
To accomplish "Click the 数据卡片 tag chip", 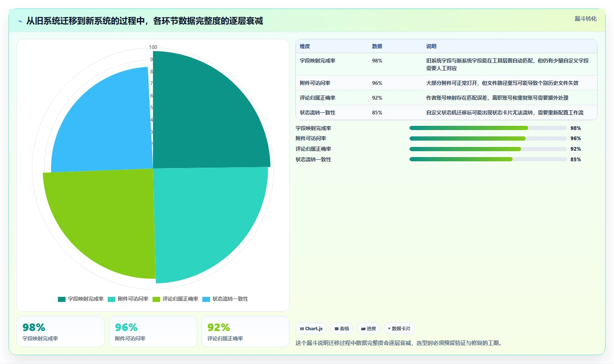I will pyautogui.click(x=399, y=329).
